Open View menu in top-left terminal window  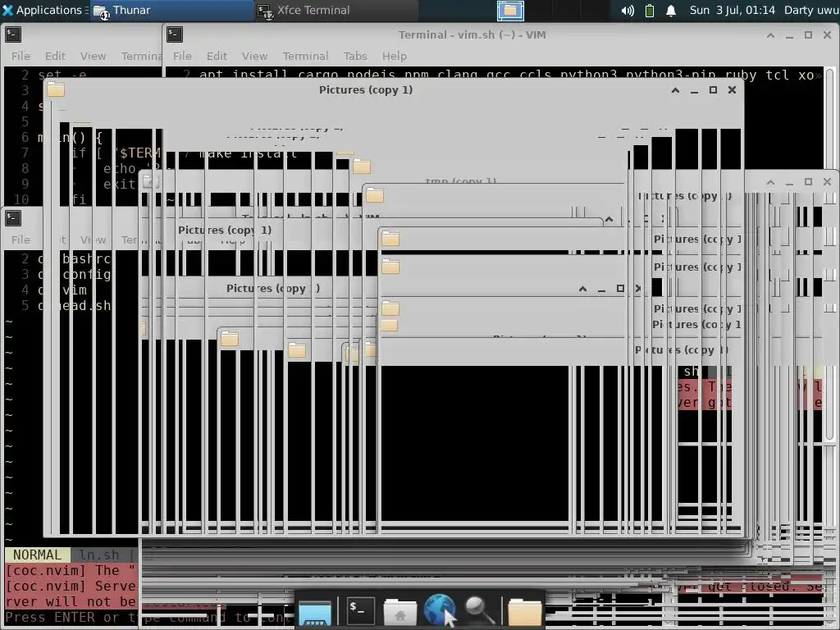tap(93, 56)
